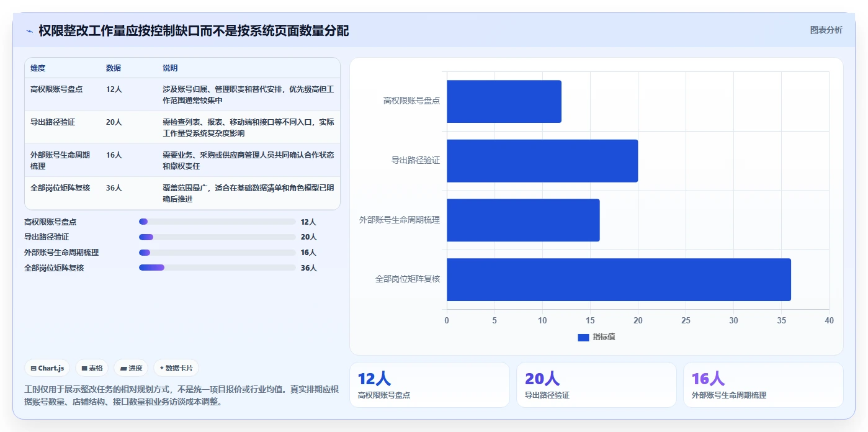This screenshot has height=432, width=868.
Task: Click the 导出路径验证 progress bar
Action: pos(217,237)
